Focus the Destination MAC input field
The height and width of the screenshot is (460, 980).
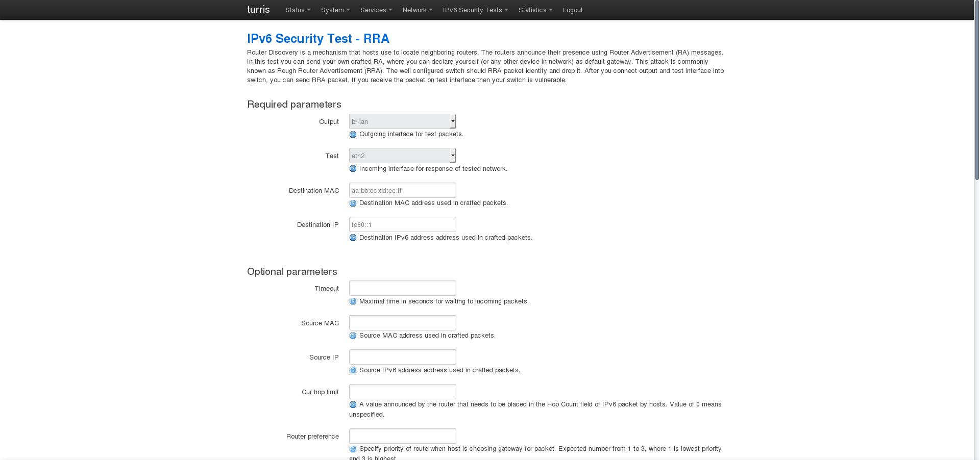coord(402,190)
